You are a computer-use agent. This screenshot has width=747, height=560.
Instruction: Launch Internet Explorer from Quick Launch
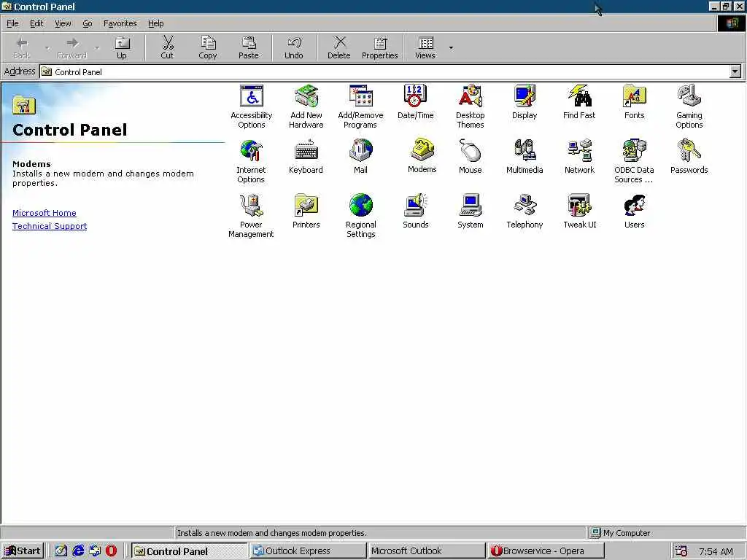click(x=78, y=551)
